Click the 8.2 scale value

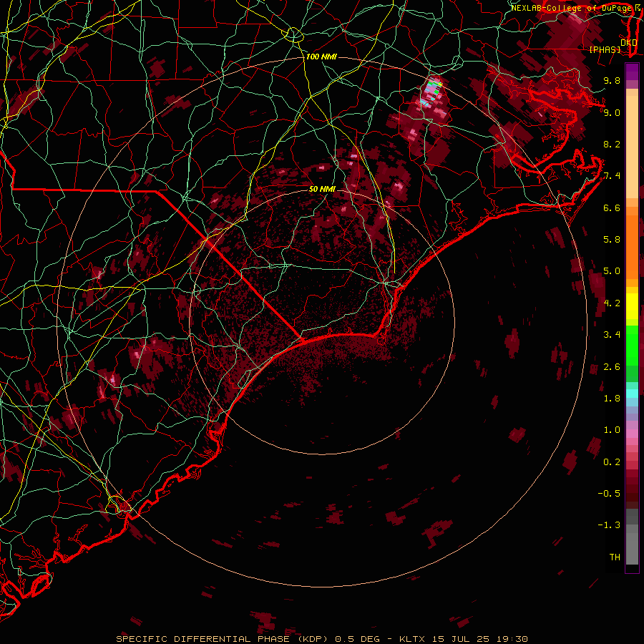tap(612, 144)
